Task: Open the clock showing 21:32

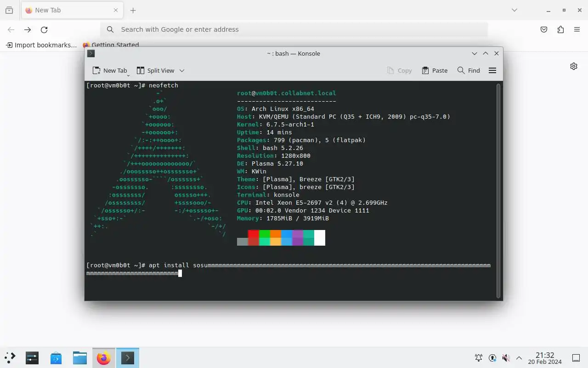Action: pyautogui.click(x=545, y=358)
